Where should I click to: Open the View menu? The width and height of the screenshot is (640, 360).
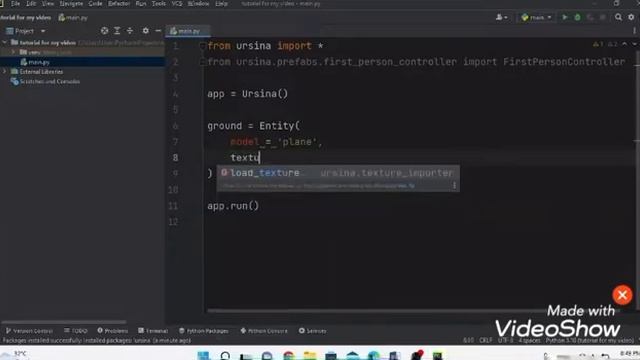48,4
